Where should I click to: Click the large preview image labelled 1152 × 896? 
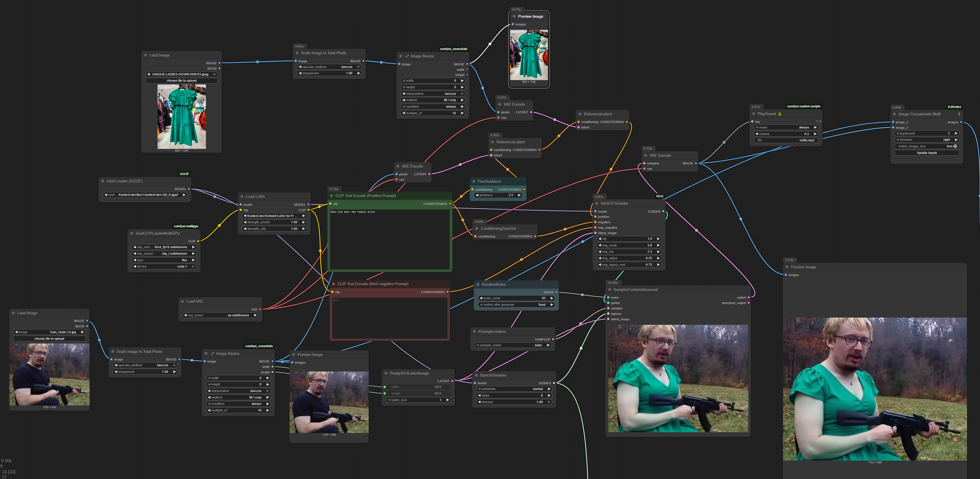pos(875,389)
